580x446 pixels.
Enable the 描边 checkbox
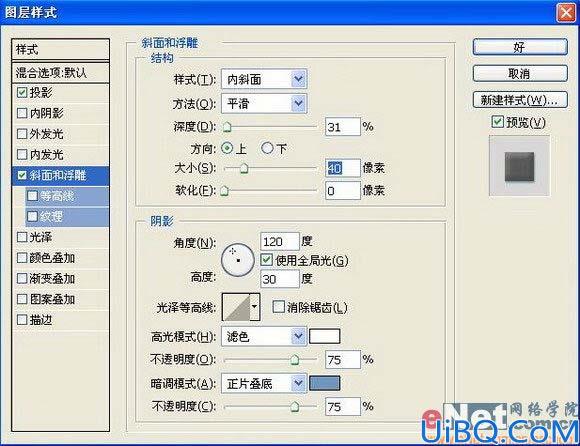coord(22,320)
